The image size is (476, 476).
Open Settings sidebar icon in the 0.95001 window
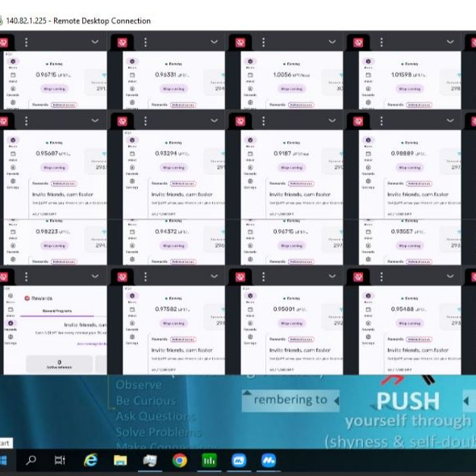tap(250, 337)
